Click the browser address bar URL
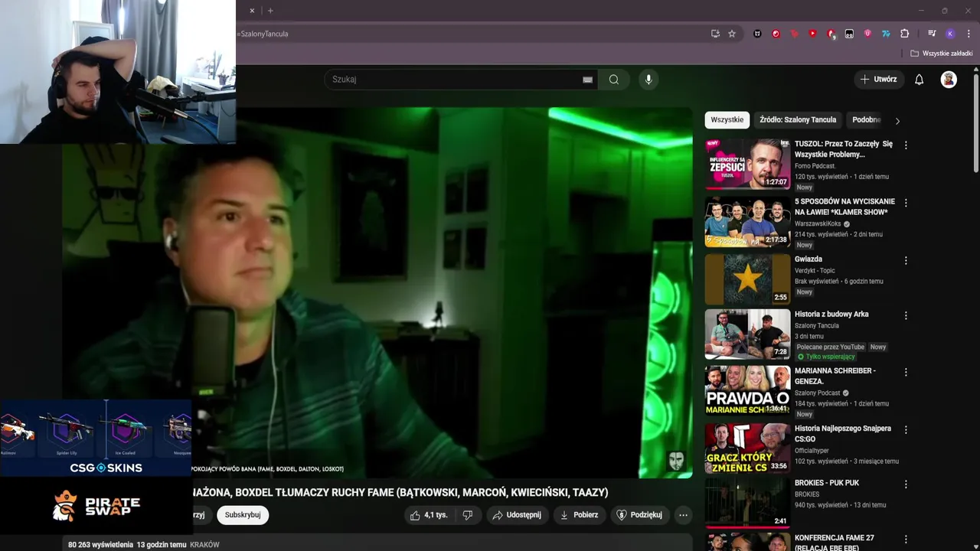The image size is (980, 551). pyautogui.click(x=263, y=34)
